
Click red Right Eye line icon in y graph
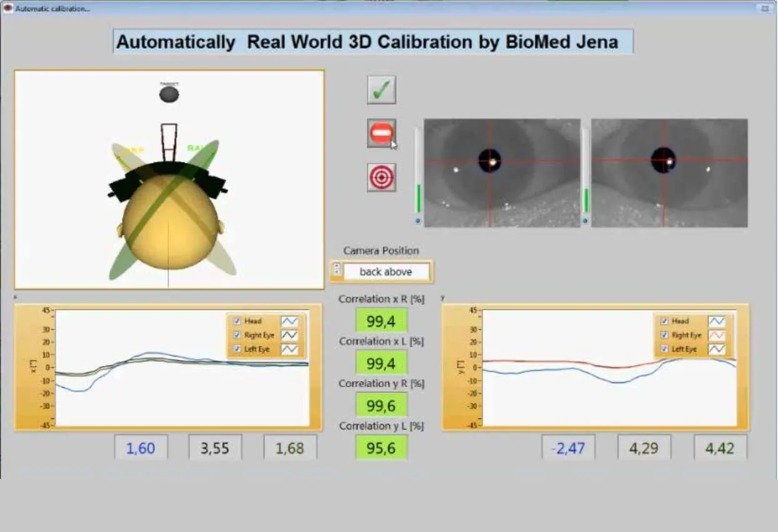click(x=717, y=335)
